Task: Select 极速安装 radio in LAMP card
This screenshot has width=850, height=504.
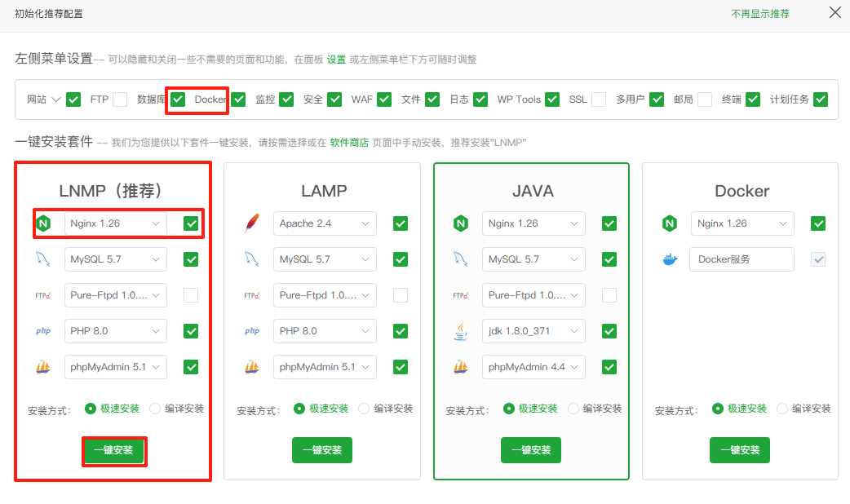Action: point(299,409)
